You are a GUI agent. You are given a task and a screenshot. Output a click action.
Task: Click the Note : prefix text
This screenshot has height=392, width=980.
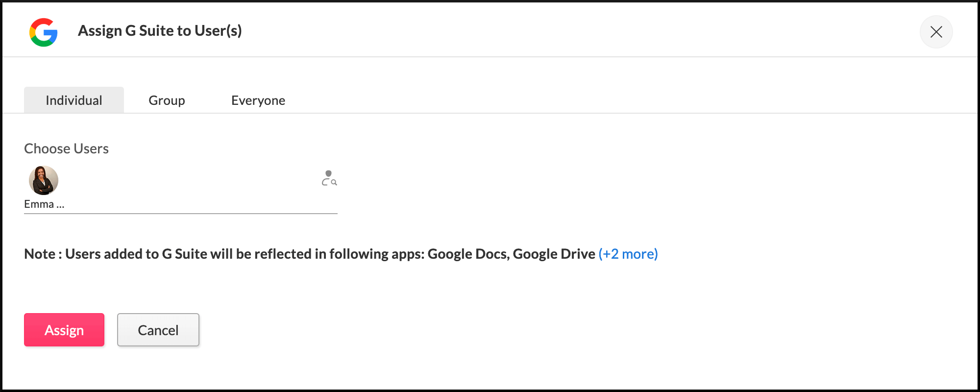pyautogui.click(x=43, y=254)
